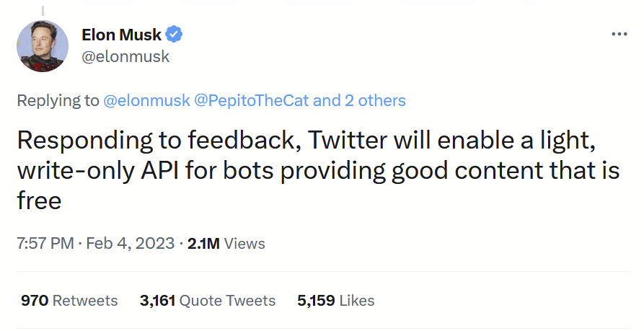Image resolution: width=644 pixels, height=331 pixels.
Task: Click the "Replying to" label text
Action: 58,100
